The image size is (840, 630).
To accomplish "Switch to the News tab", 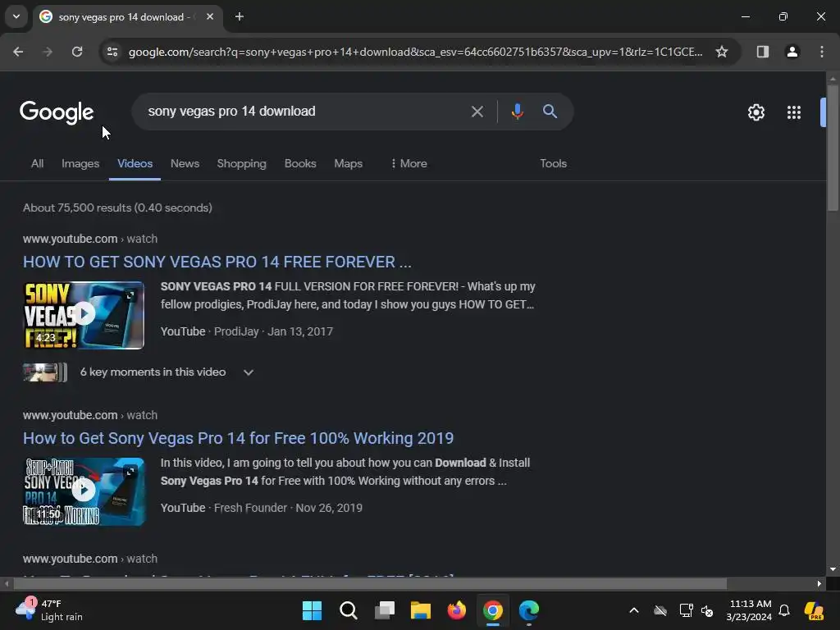I will pyautogui.click(x=185, y=163).
